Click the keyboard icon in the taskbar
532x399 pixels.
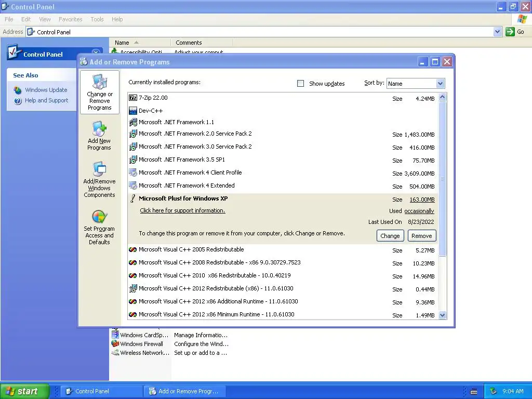(x=474, y=392)
